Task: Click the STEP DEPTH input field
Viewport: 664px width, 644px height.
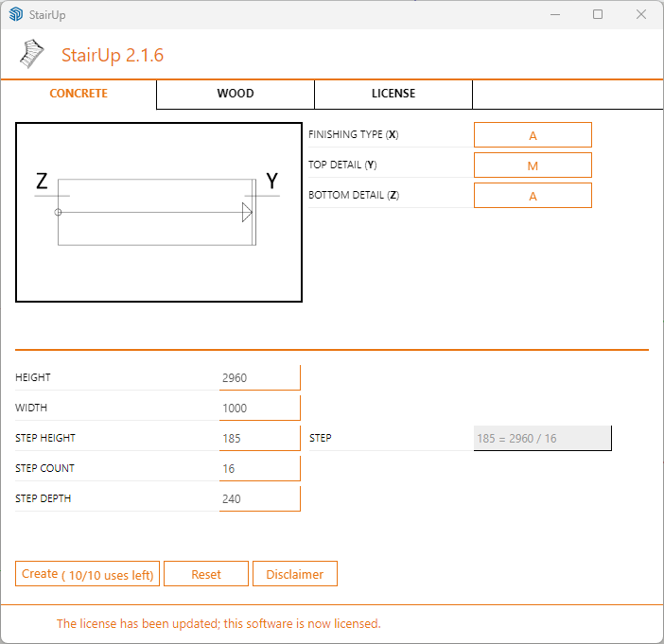Action: click(259, 499)
